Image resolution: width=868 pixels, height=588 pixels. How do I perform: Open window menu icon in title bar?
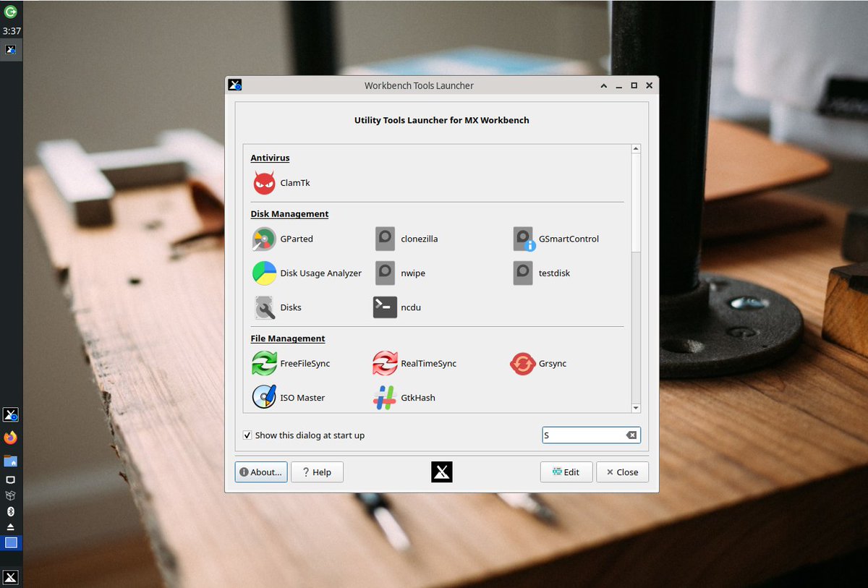coord(235,85)
